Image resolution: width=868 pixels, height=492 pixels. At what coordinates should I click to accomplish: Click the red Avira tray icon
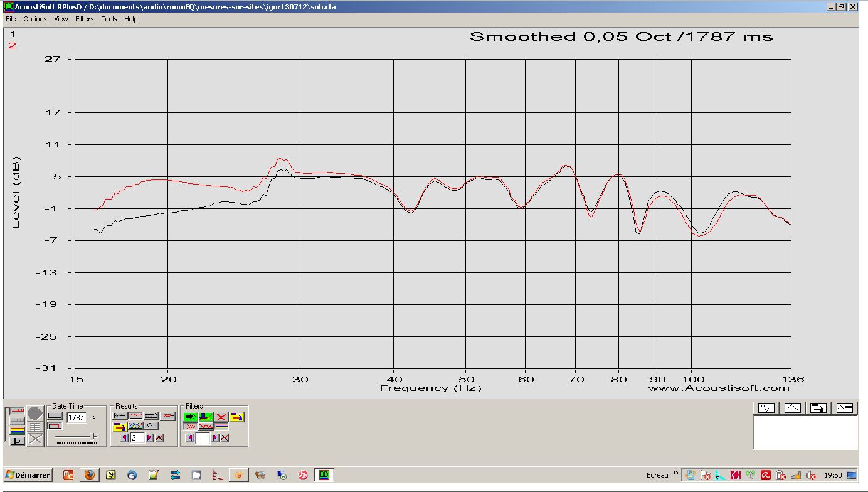[766, 475]
